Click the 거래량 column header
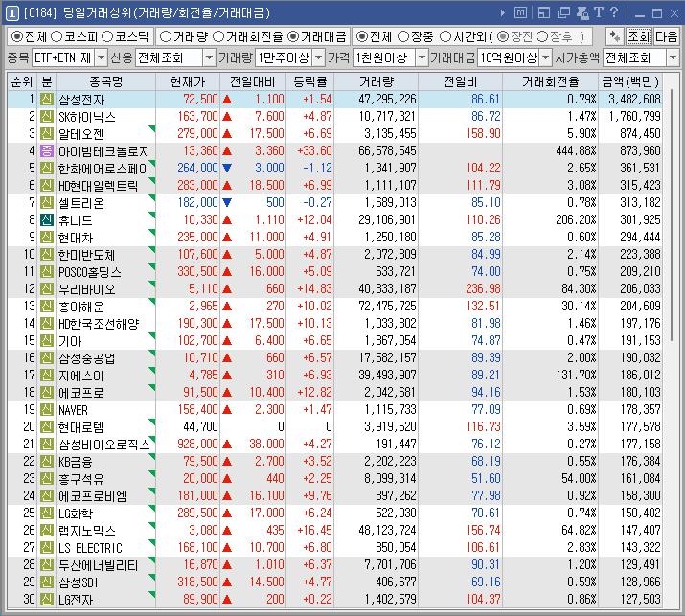Viewport: 685px width, 616px height. pyautogui.click(x=377, y=81)
